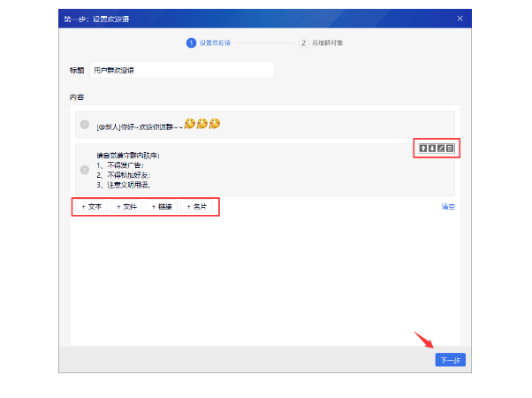Select the first welcome message block

(265, 125)
